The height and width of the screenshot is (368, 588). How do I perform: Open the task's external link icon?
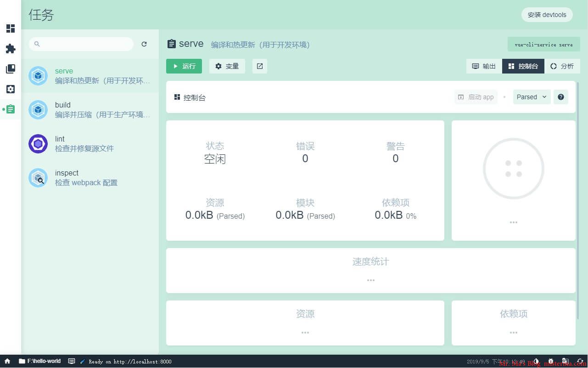tap(260, 66)
